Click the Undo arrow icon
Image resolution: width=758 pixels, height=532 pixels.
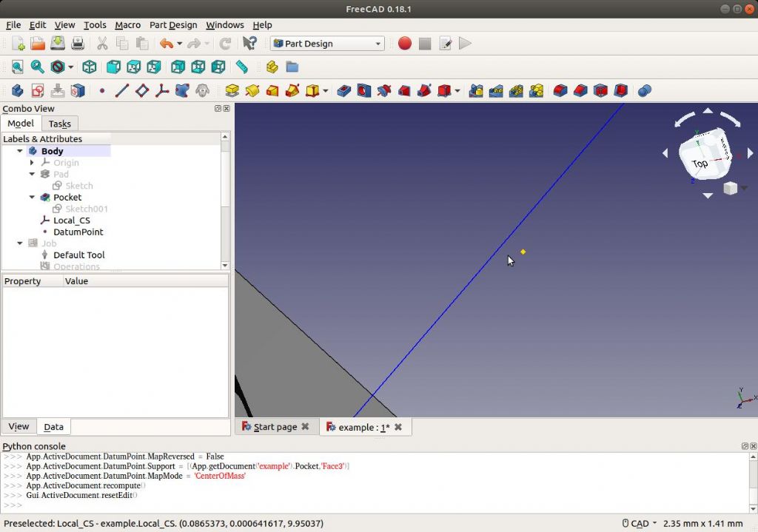(167, 44)
